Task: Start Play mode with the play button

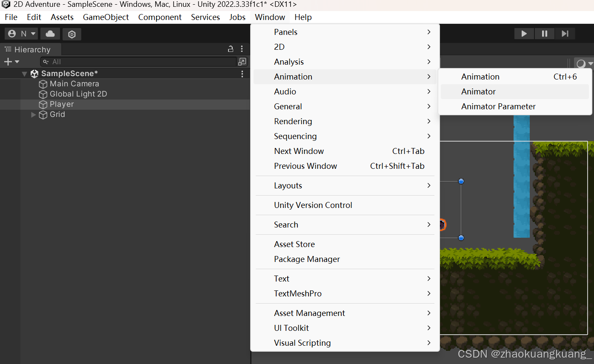Action: (x=524, y=34)
